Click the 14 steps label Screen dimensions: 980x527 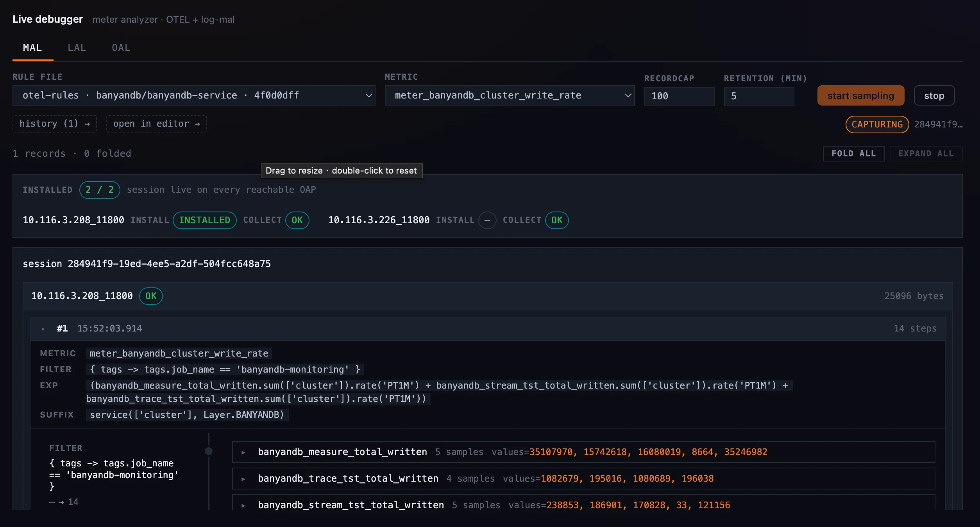click(x=915, y=328)
